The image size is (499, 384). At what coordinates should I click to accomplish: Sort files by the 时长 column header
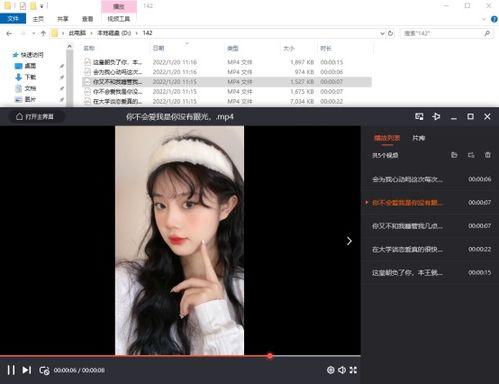(326, 48)
